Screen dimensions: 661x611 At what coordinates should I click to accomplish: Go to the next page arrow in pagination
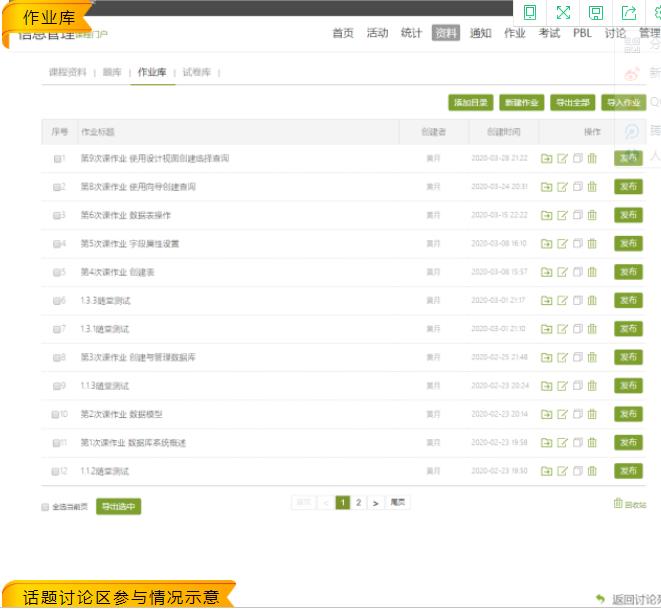[x=375, y=503]
